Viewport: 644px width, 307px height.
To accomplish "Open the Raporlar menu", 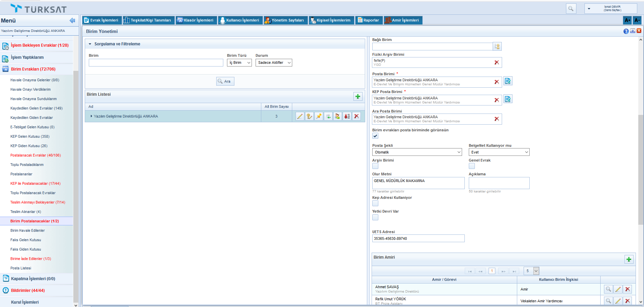I will click(369, 20).
